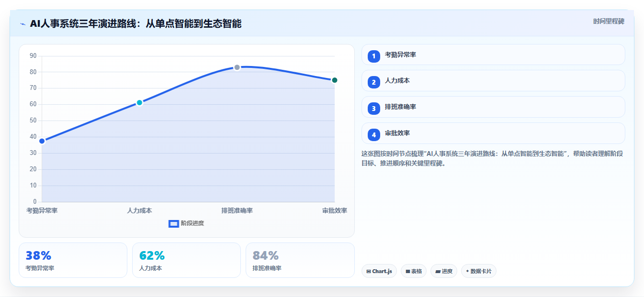Screen dimensions: 644x297
Task: Click the cyan data point at 62
Action: pos(139,102)
